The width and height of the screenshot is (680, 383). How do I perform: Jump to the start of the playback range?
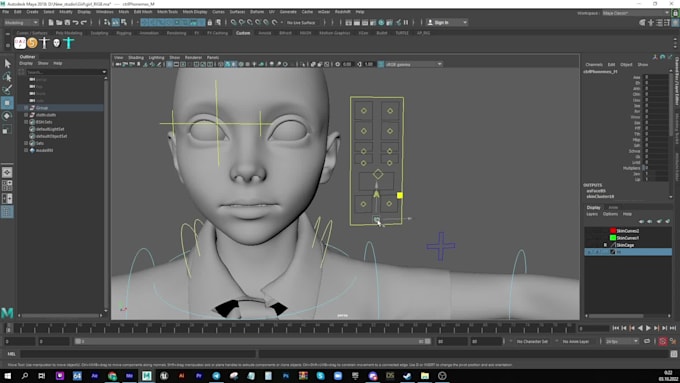pos(616,328)
